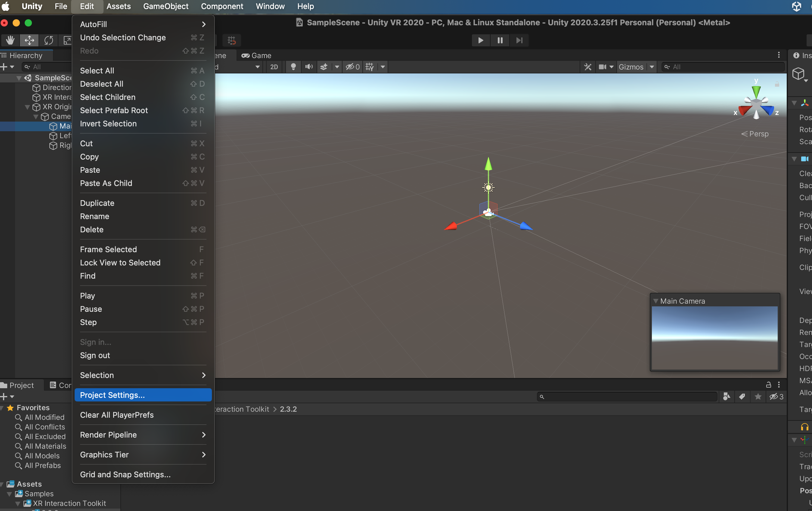Click the Pause playback button
Image resolution: width=812 pixels, height=511 pixels.
tap(500, 40)
